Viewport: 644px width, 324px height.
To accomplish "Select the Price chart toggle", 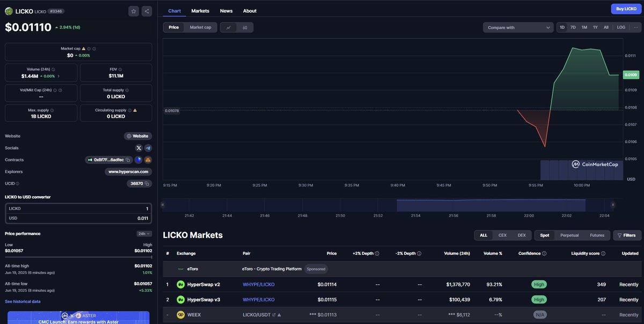I will (174, 27).
